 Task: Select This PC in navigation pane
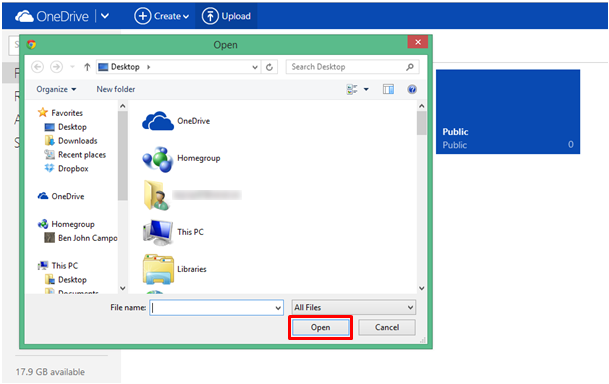[58, 266]
